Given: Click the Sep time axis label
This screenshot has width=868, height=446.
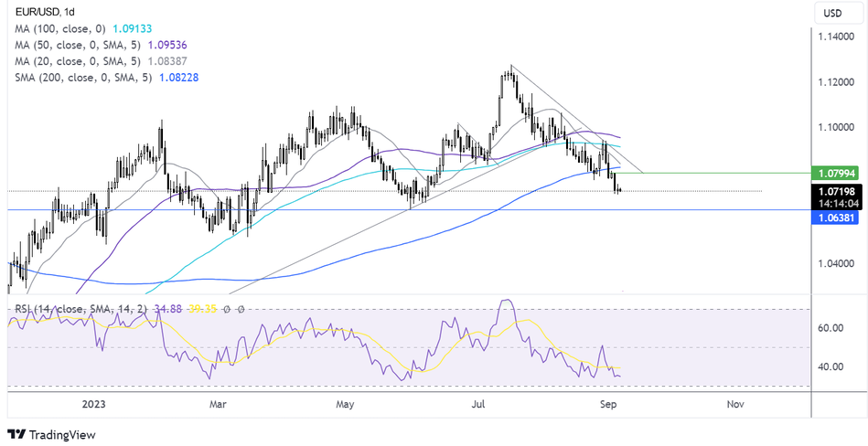Looking at the screenshot, I should pos(608,405).
